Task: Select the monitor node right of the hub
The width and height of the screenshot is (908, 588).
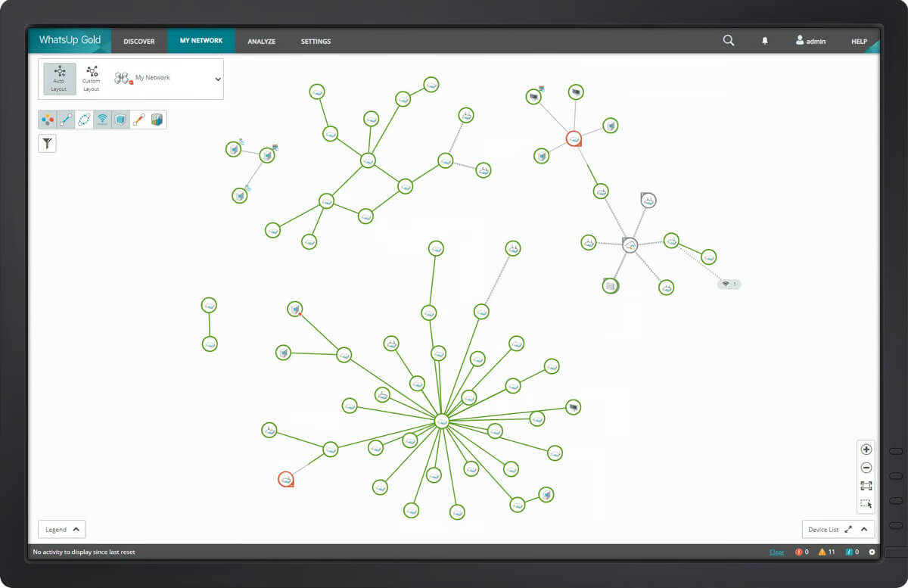Action: (x=573, y=407)
